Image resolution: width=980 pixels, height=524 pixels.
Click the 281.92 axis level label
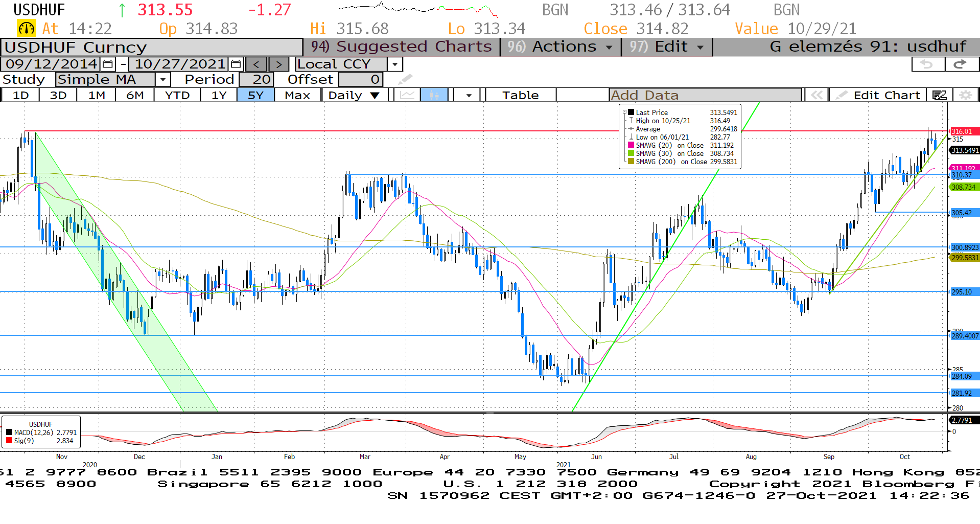[x=964, y=393]
